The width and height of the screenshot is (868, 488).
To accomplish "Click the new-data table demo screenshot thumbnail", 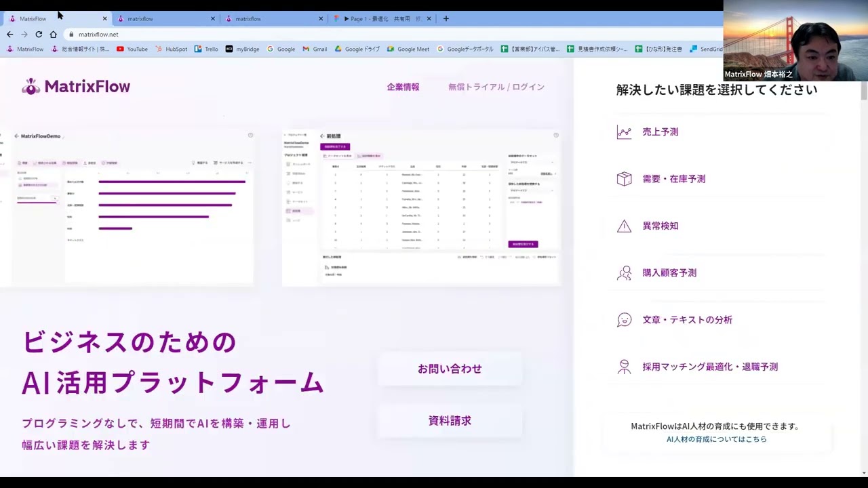I will [421, 207].
